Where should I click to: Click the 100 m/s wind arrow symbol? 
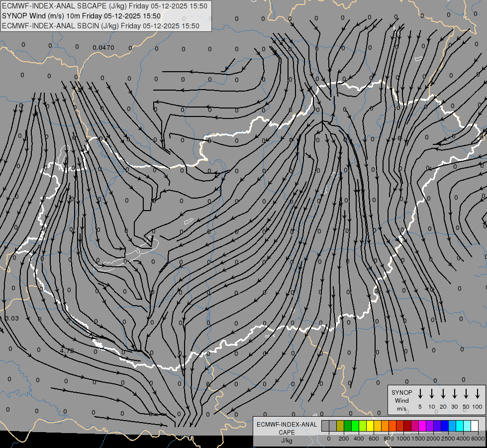click(478, 393)
